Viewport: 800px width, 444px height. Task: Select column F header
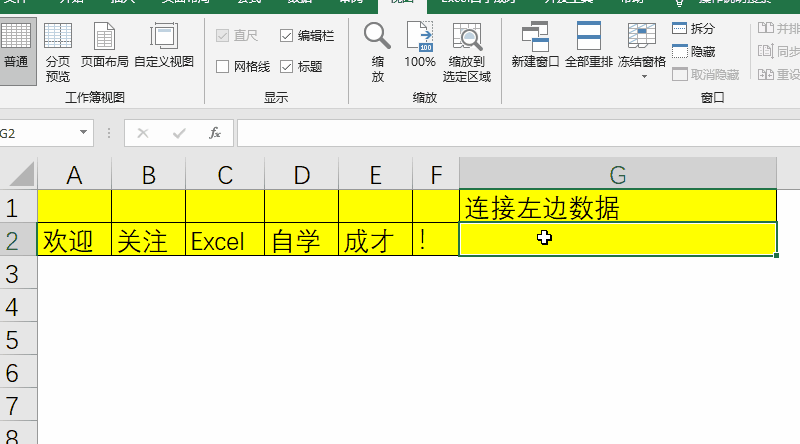pyautogui.click(x=436, y=174)
